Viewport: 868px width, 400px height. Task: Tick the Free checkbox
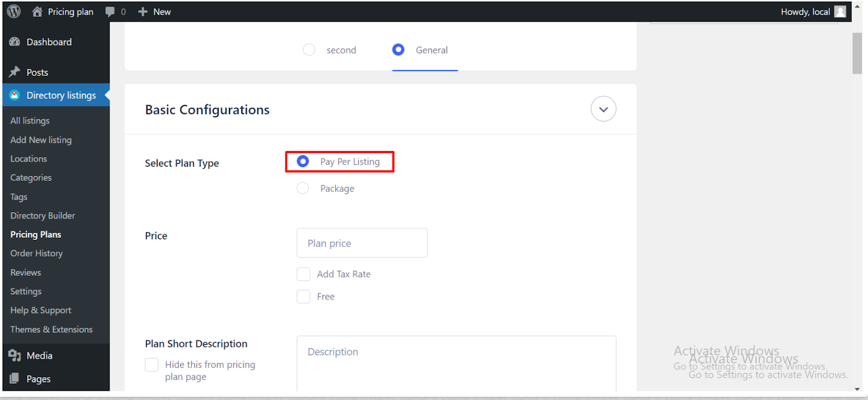tap(303, 296)
